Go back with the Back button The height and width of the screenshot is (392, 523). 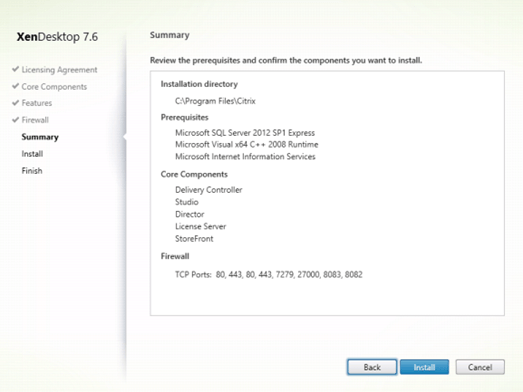pyautogui.click(x=372, y=367)
